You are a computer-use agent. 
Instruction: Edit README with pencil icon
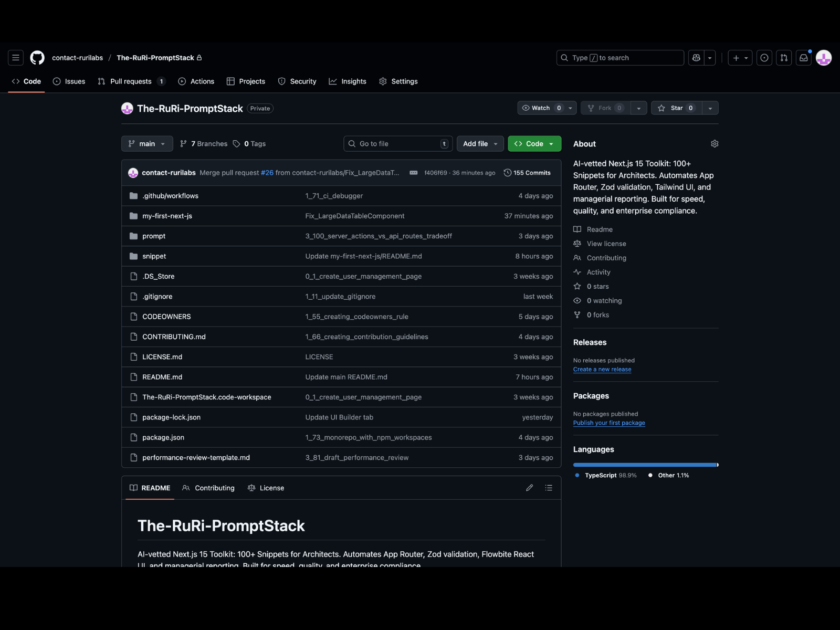point(529,488)
